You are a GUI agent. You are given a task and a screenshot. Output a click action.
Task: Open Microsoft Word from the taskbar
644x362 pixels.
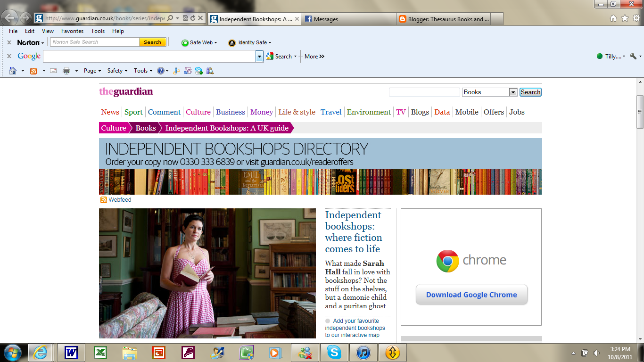coord(71,353)
